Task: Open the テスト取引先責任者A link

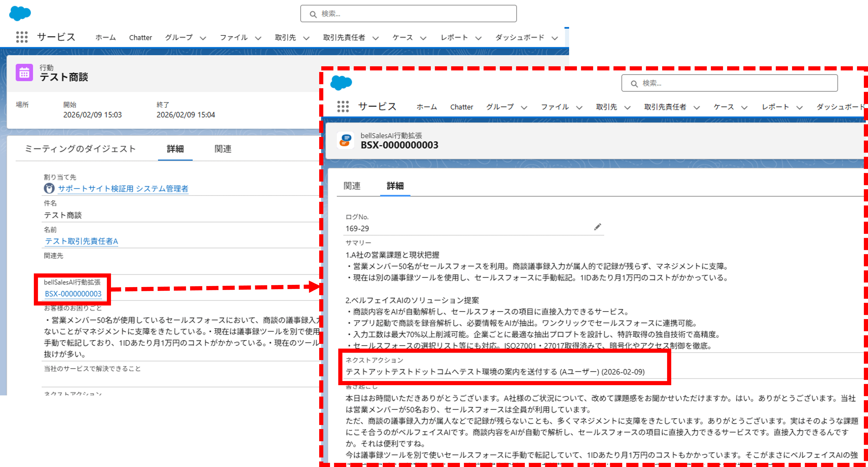Action: tap(81, 241)
